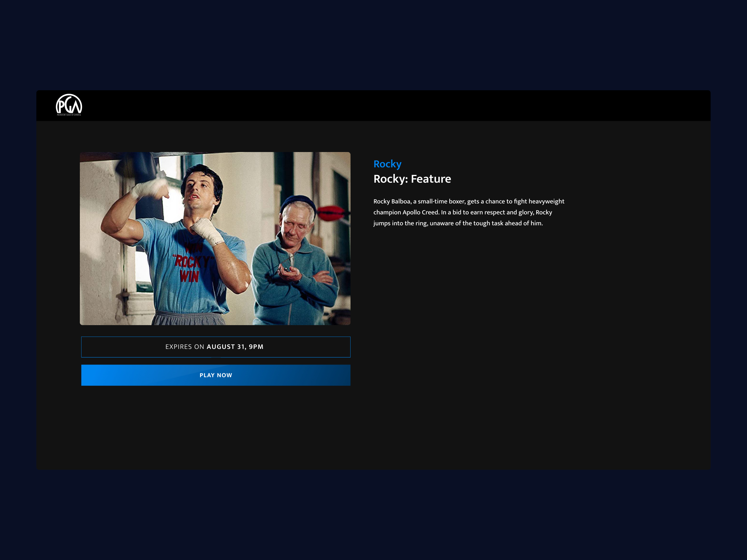
Task: Start the film with Play Now button
Action: point(216,375)
